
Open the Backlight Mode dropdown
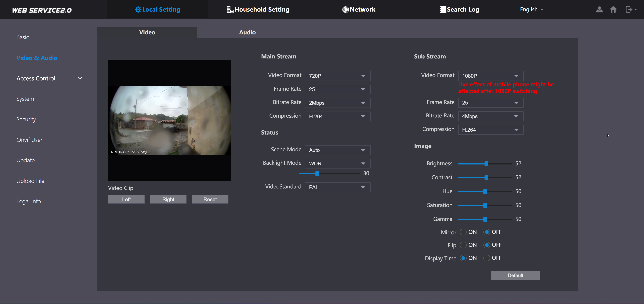(337, 164)
